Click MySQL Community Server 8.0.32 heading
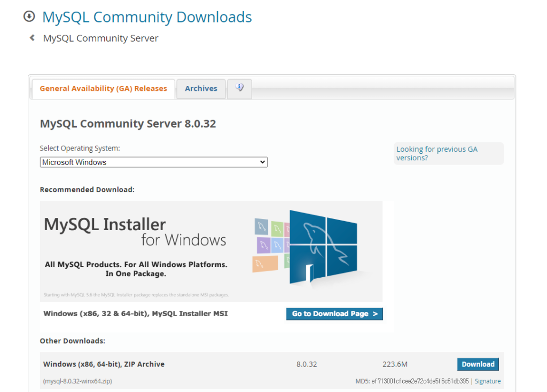The width and height of the screenshot is (547, 392). 128,123
